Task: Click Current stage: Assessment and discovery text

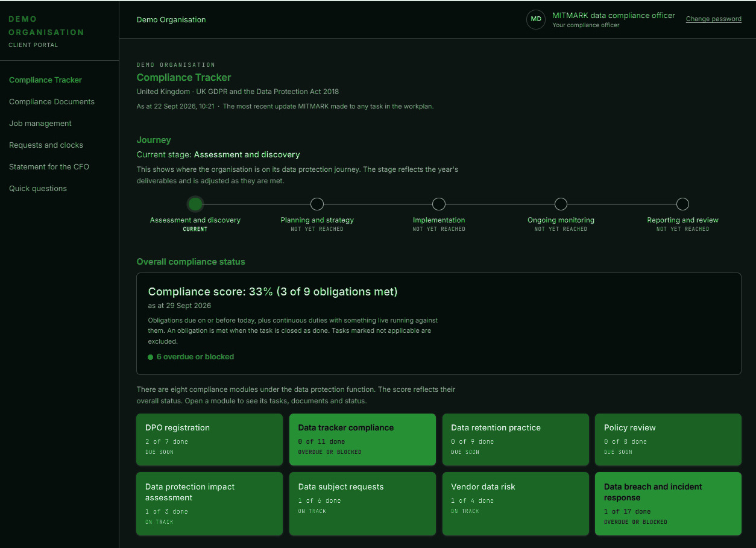Action: point(218,155)
